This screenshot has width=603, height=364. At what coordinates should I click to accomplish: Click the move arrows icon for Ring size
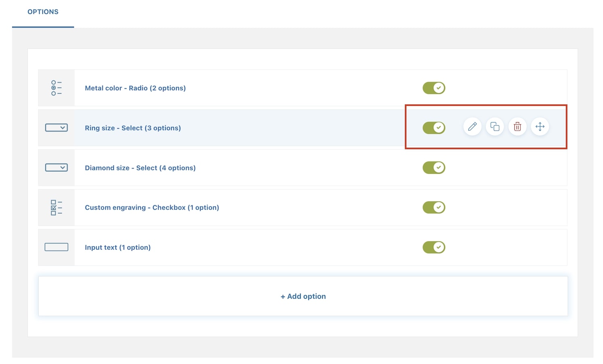tap(540, 127)
